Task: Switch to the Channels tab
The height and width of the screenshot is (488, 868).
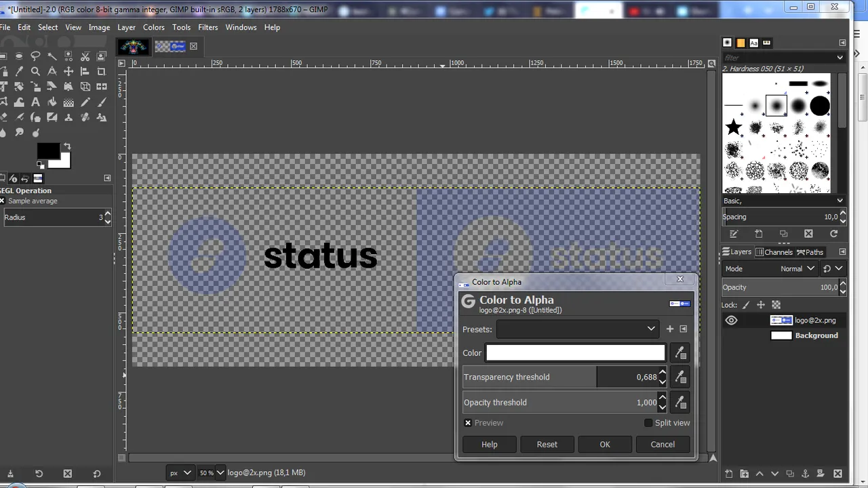Action: point(774,252)
